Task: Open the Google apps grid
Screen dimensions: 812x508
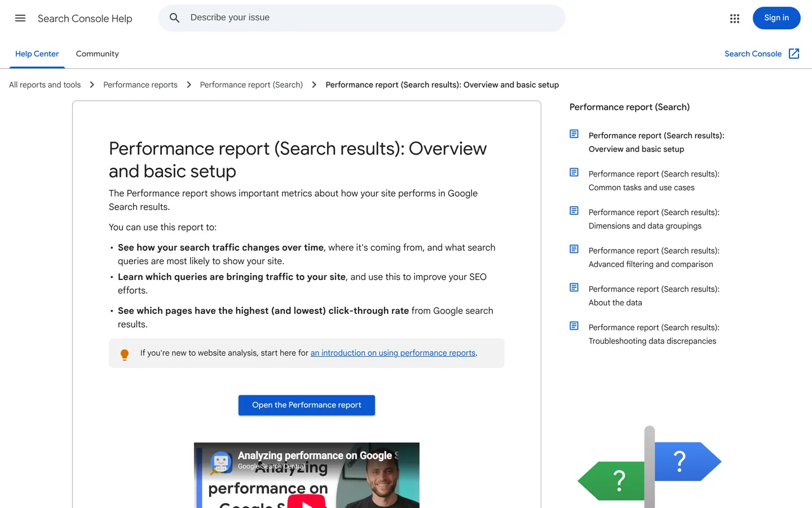Action: [x=734, y=19]
